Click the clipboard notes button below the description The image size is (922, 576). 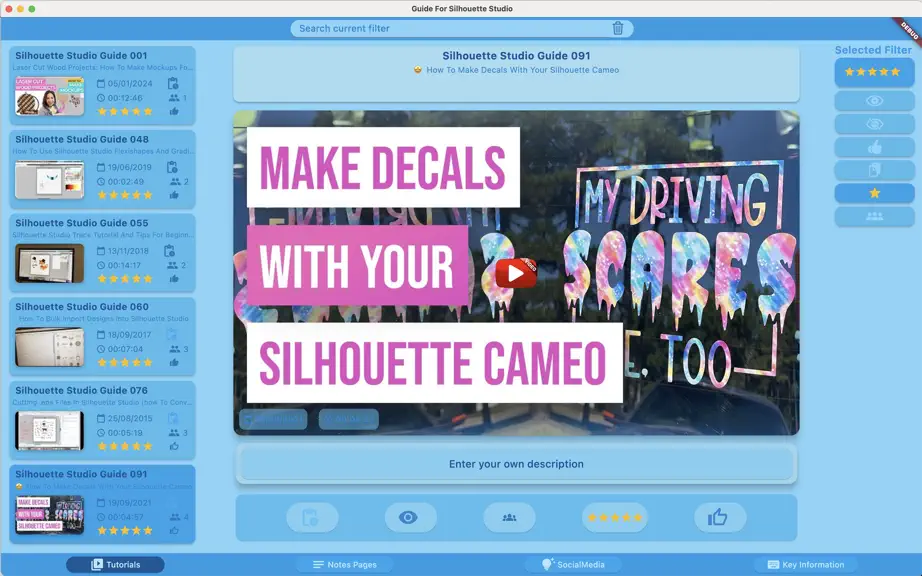point(312,517)
